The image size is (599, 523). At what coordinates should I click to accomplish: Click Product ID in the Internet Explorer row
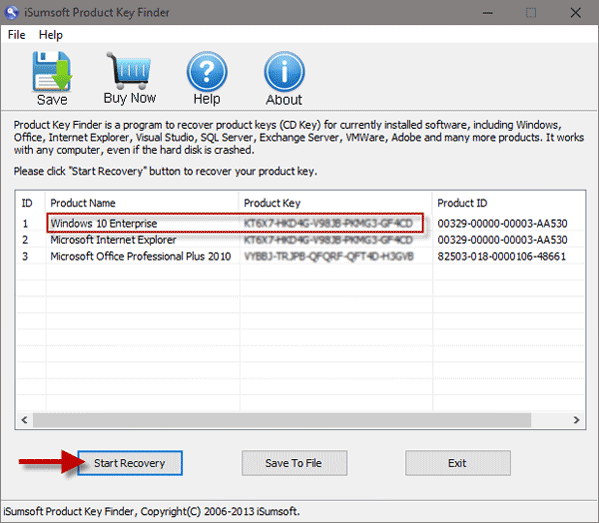tap(502, 240)
